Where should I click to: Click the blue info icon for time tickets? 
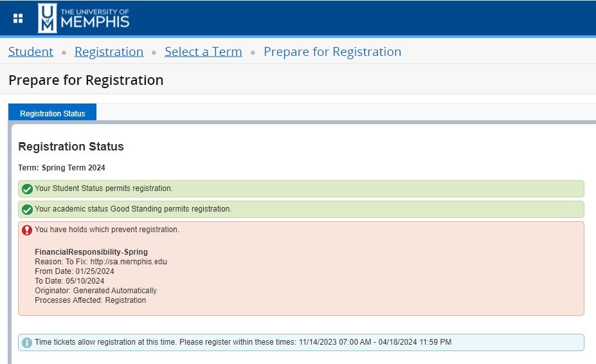pos(27,343)
